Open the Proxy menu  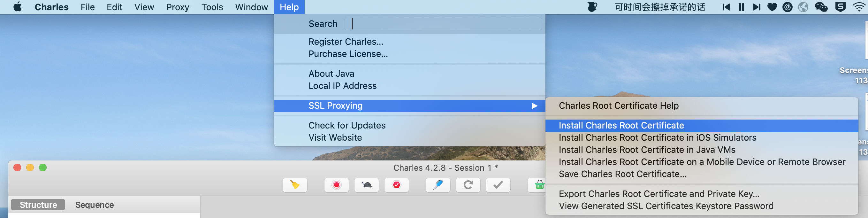pyautogui.click(x=177, y=7)
